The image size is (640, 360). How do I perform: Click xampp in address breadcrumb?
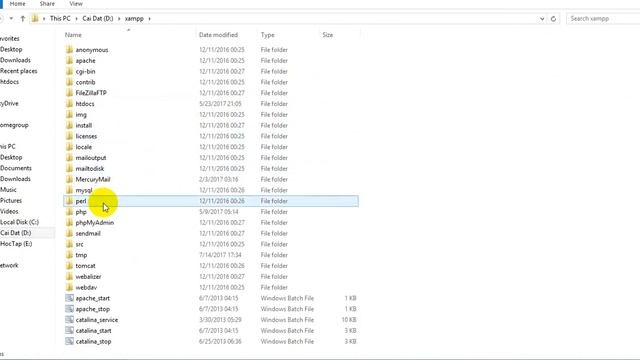[x=134, y=18]
